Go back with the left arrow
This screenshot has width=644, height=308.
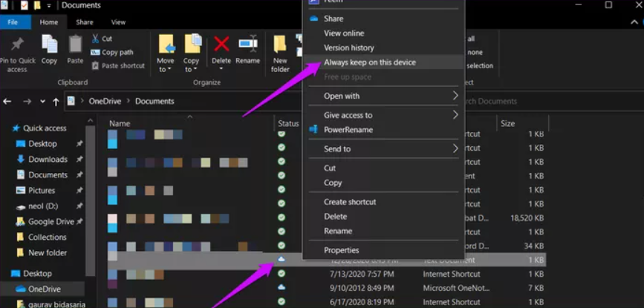coord(7,101)
